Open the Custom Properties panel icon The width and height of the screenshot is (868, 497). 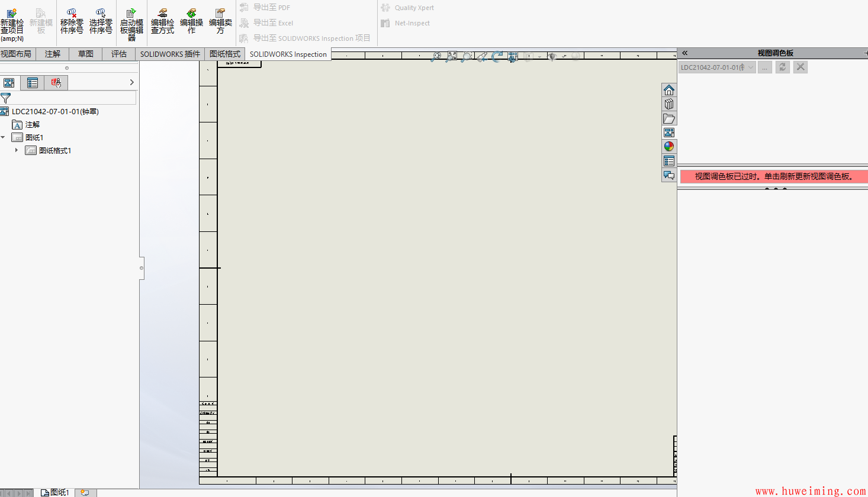point(668,160)
